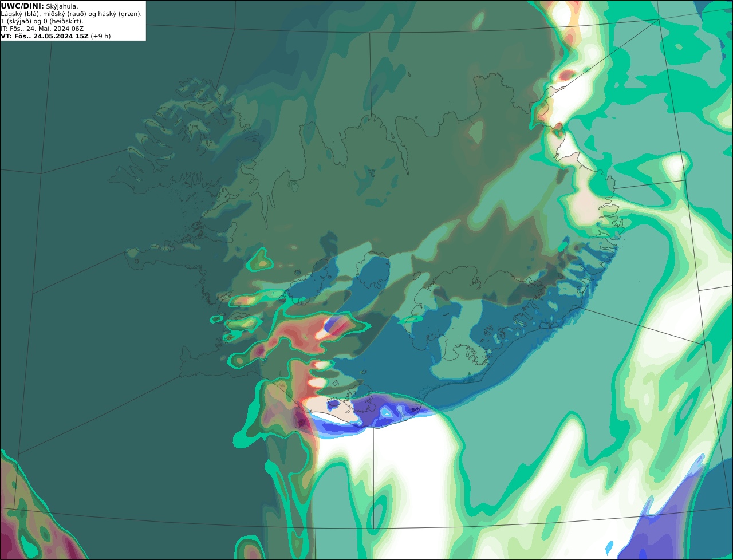This screenshot has width=733, height=560.
Task: Click the 'VT: Fös.. 24.05.2024 15Z' valid time
Action: [45, 36]
